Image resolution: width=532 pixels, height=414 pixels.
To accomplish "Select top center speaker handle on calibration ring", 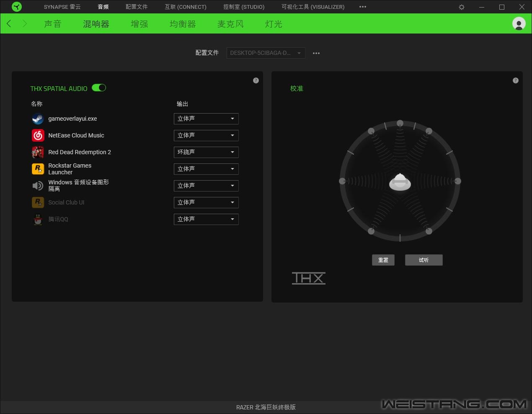I will [x=400, y=123].
